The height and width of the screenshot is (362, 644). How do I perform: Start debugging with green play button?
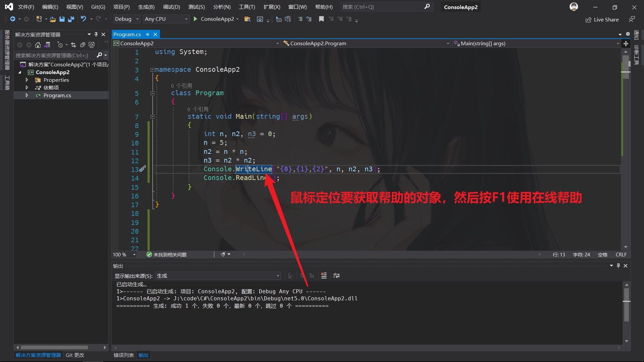pyautogui.click(x=196, y=19)
